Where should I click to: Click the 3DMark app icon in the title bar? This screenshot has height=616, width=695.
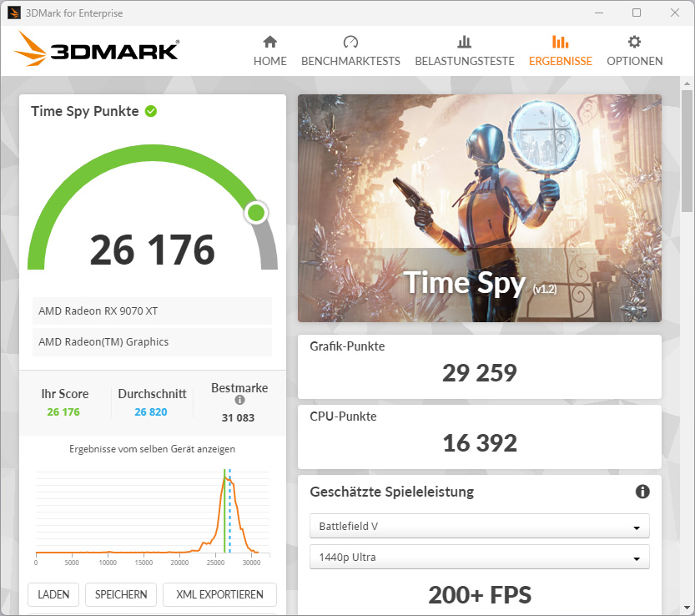pyautogui.click(x=13, y=13)
